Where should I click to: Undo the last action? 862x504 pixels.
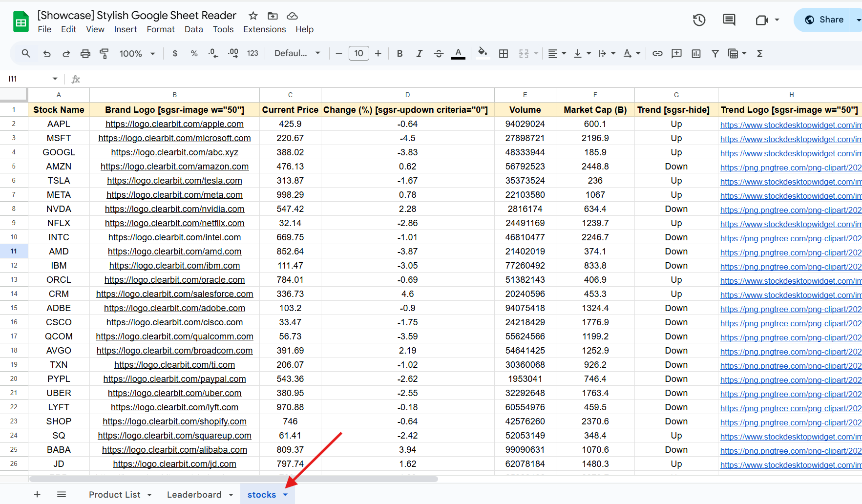point(47,53)
